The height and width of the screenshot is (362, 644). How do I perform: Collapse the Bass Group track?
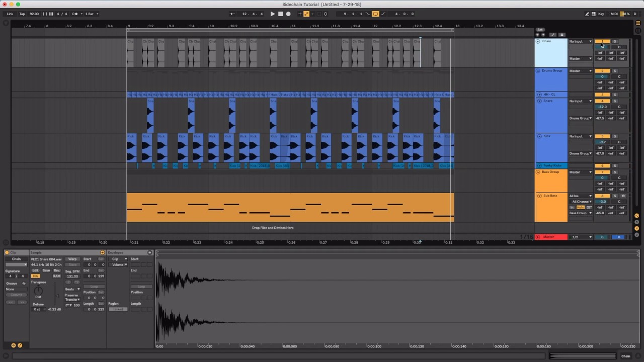pos(538,172)
